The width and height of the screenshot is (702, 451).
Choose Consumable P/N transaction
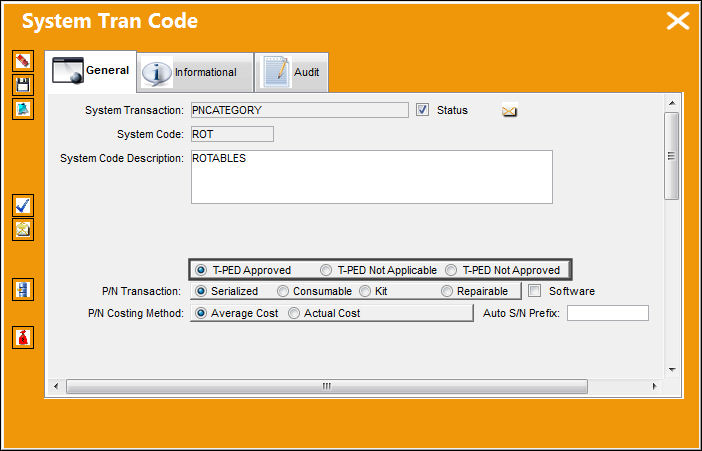[283, 291]
